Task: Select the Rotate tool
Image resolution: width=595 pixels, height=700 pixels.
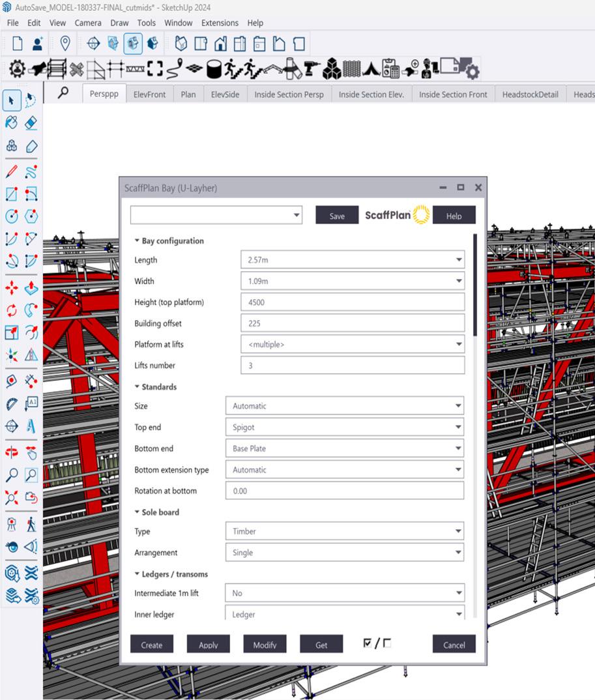Action: [12, 310]
